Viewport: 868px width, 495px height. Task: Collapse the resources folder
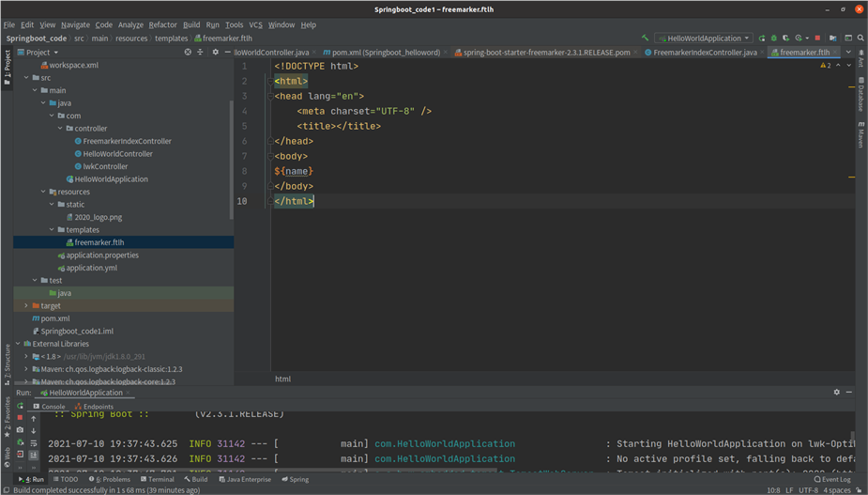coord(42,192)
